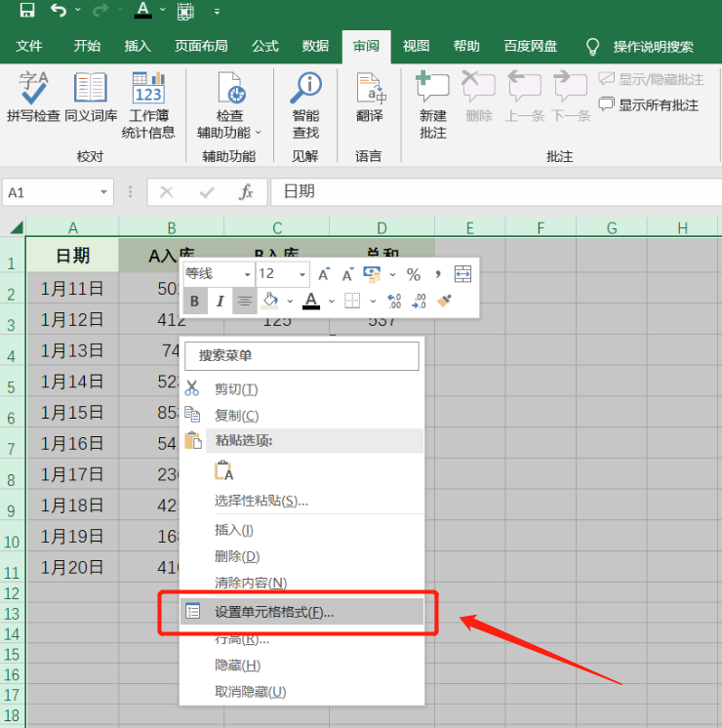Toggle 显示所有批注 show all comments
This screenshot has width=722, height=728.
(x=649, y=105)
